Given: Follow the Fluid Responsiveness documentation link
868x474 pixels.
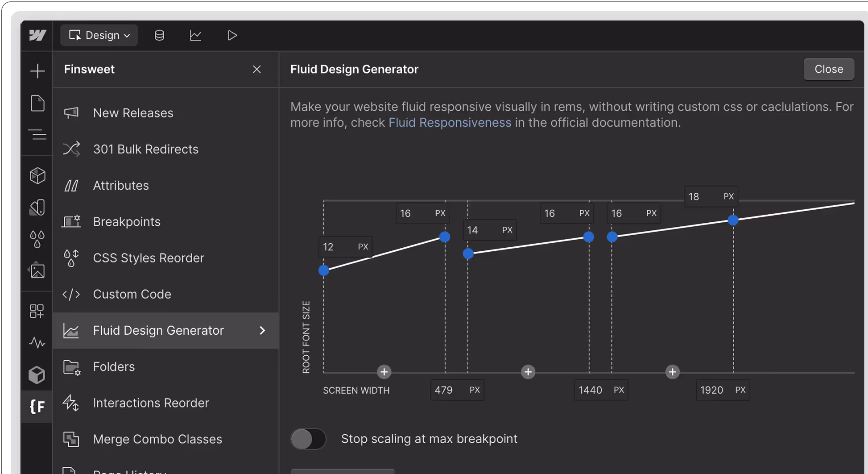Looking at the screenshot, I should point(450,123).
